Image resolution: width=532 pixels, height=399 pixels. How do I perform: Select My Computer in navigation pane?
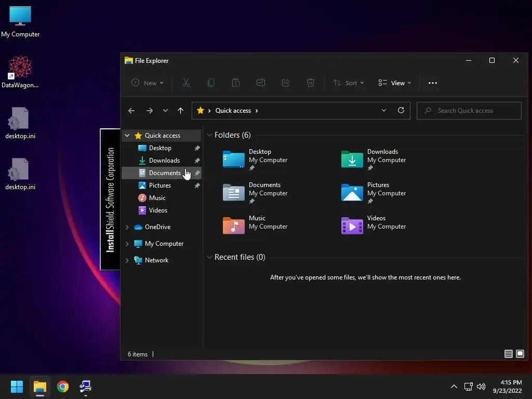pyautogui.click(x=162, y=244)
